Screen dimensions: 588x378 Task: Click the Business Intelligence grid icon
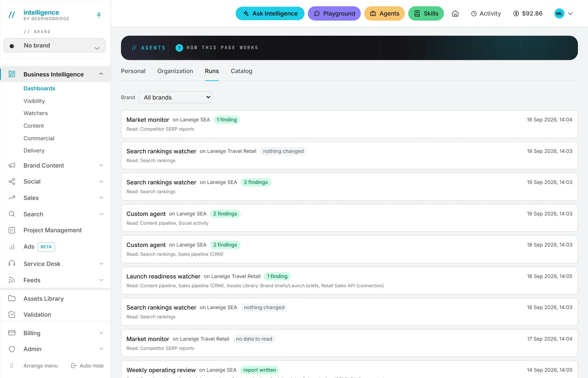(12, 74)
